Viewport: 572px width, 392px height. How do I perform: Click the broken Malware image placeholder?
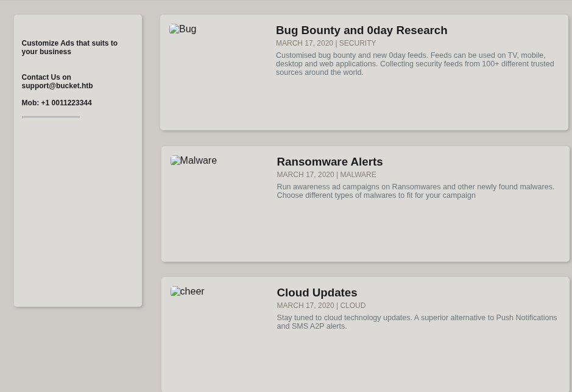tap(194, 161)
